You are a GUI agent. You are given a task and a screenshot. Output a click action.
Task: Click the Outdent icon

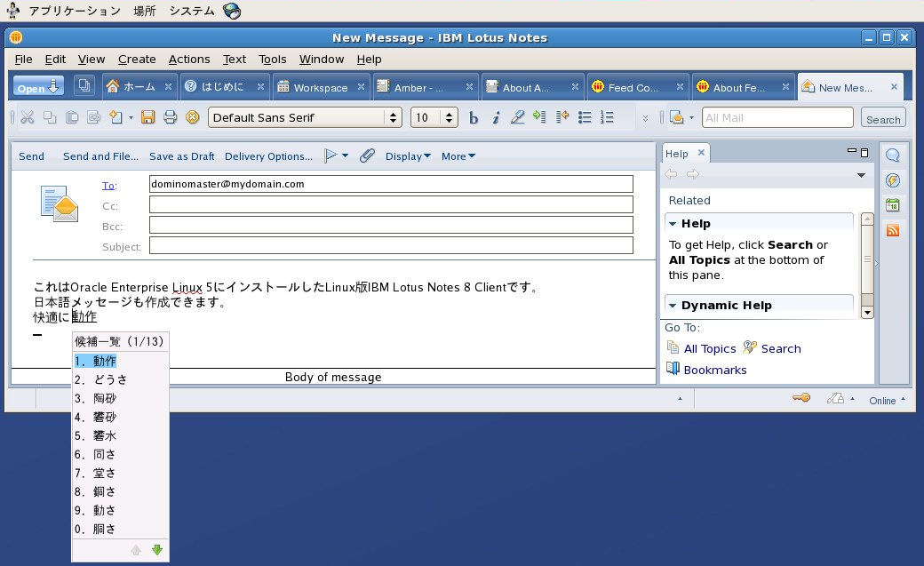(562, 116)
